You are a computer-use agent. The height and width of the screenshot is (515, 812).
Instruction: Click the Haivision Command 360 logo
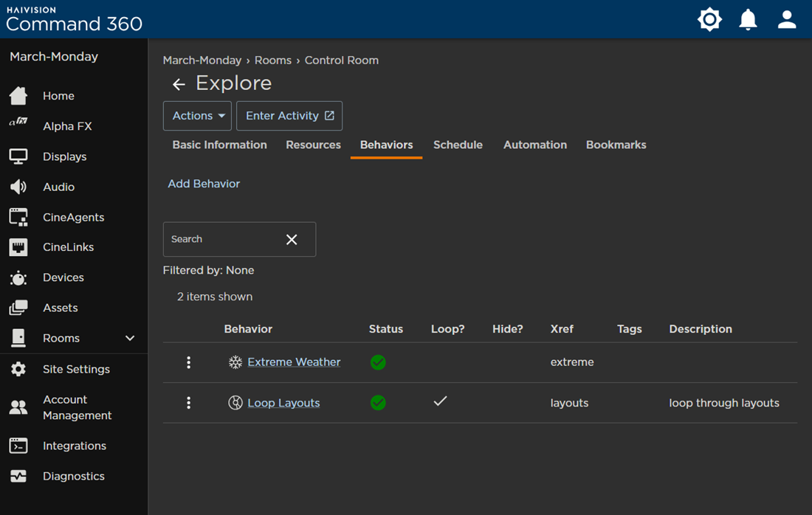point(74,19)
